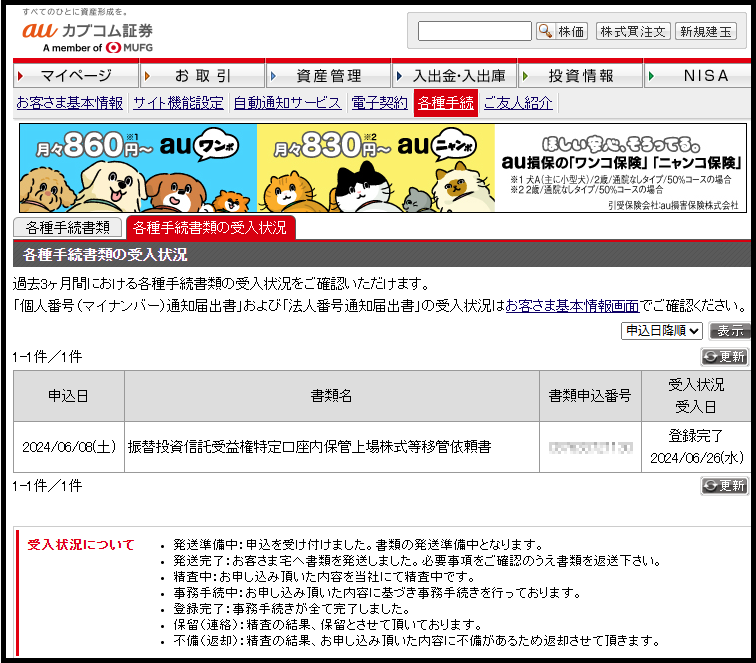Switch to the 各種手続書類 tab

point(68,227)
